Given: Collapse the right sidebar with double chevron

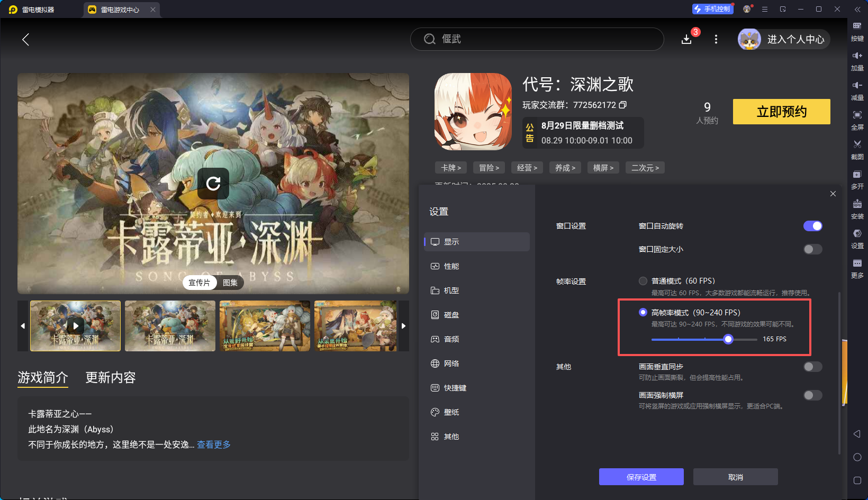Looking at the screenshot, I should [857, 9].
